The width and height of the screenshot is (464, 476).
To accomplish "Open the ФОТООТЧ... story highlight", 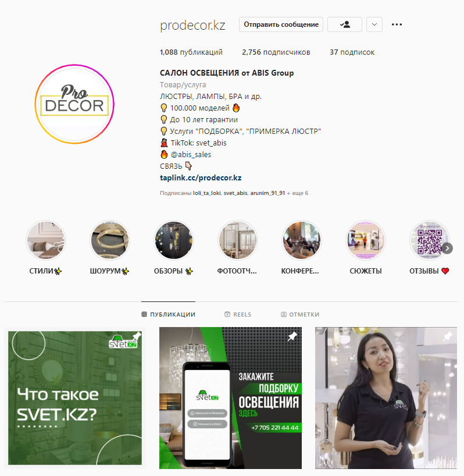I will [x=238, y=240].
